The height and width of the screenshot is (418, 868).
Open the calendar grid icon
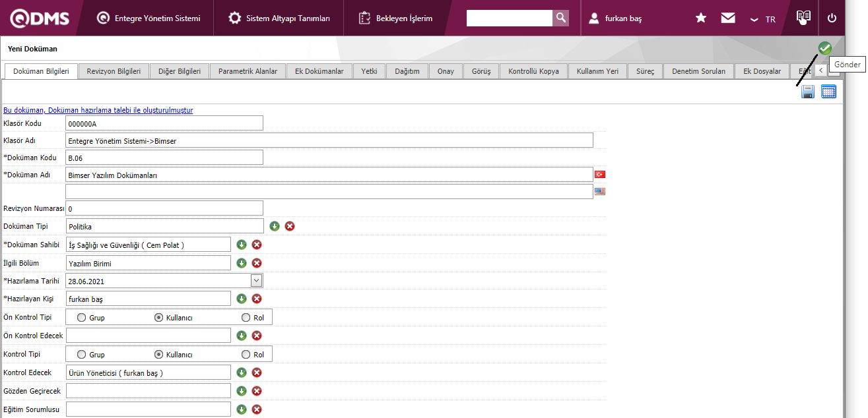[x=828, y=92]
